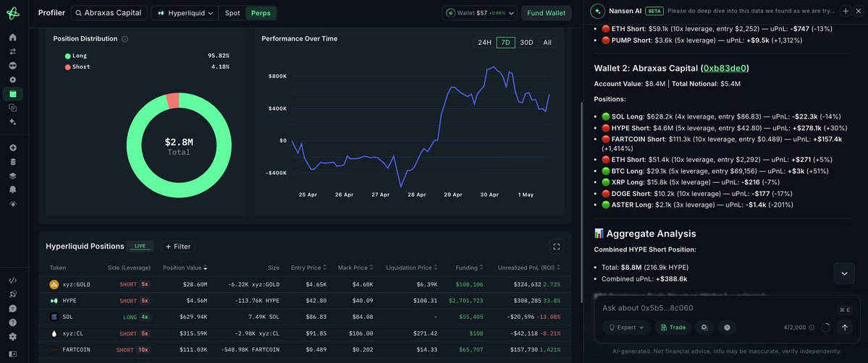Toggle the Long legend entry
Viewport: 868px width, 363px height.
(76, 56)
